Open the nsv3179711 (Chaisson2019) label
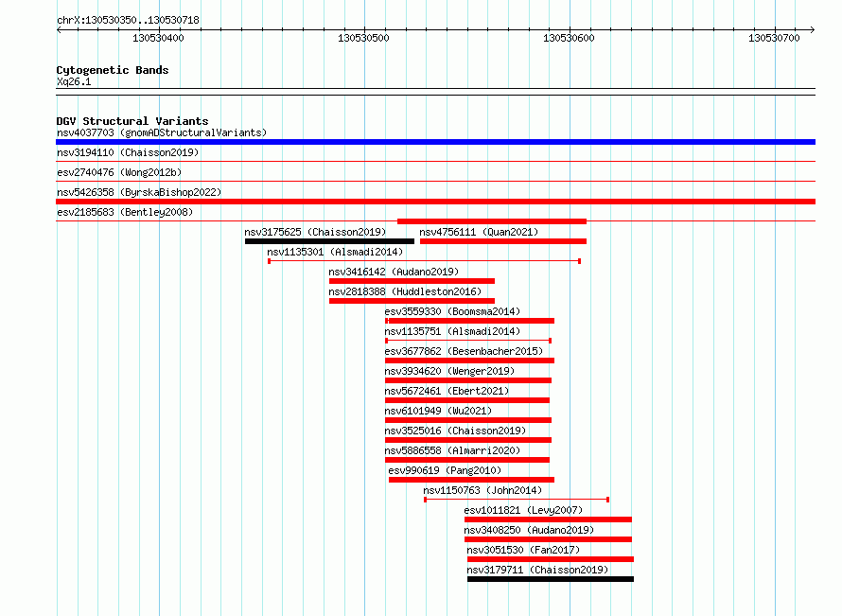 [x=537, y=570]
